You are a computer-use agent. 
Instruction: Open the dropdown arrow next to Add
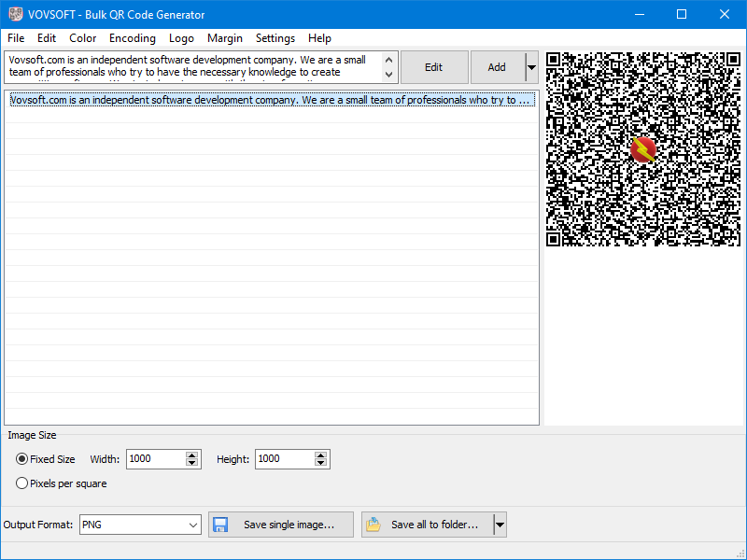coord(530,66)
